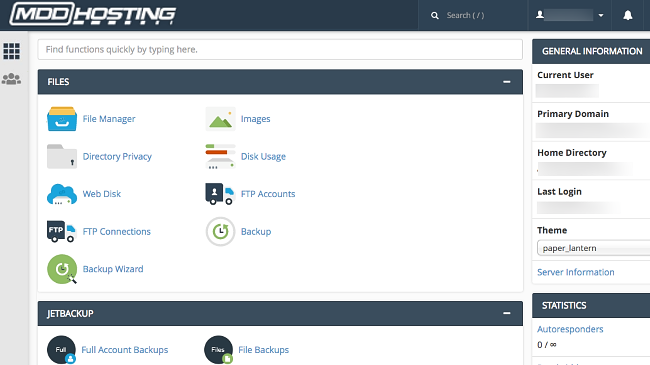Click the Theme label
The width and height of the screenshot is (650, 365).
pos(552,230)
